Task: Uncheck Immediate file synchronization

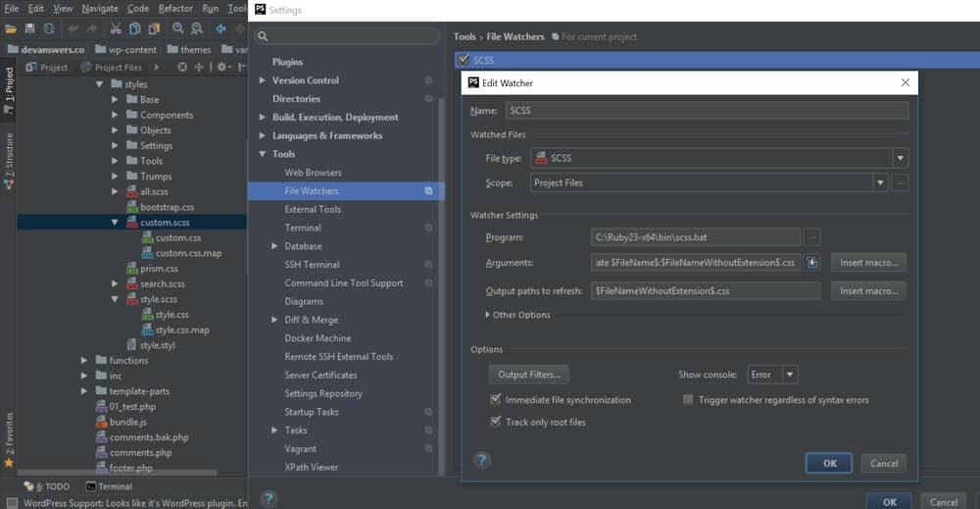Action: coord(496,400)
